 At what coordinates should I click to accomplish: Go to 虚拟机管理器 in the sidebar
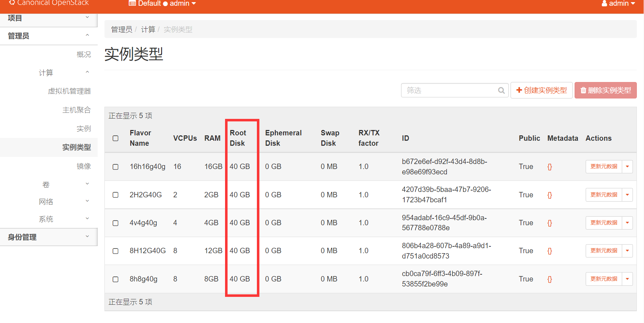(69, 91)
